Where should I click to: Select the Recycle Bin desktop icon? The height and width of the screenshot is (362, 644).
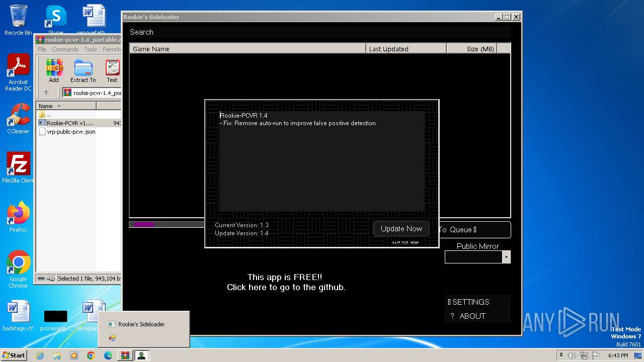click(x=18, y=20)
